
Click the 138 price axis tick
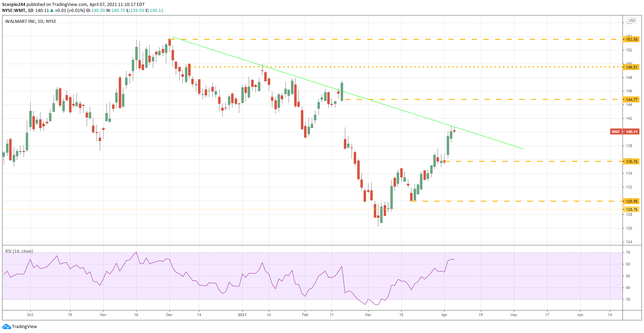(x=629, y=146)
